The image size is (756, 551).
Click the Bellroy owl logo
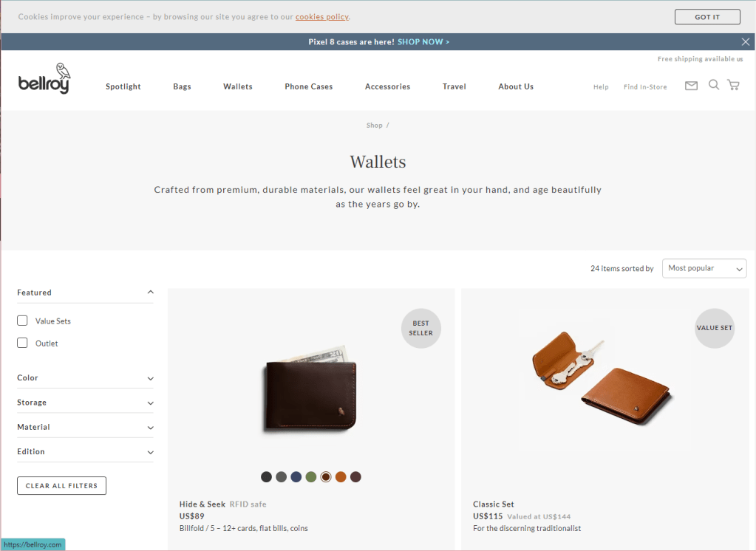click(44, 78)
